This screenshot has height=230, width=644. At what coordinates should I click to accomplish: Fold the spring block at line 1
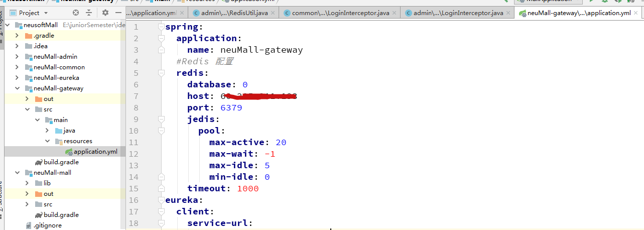click(x=161, y=27)
